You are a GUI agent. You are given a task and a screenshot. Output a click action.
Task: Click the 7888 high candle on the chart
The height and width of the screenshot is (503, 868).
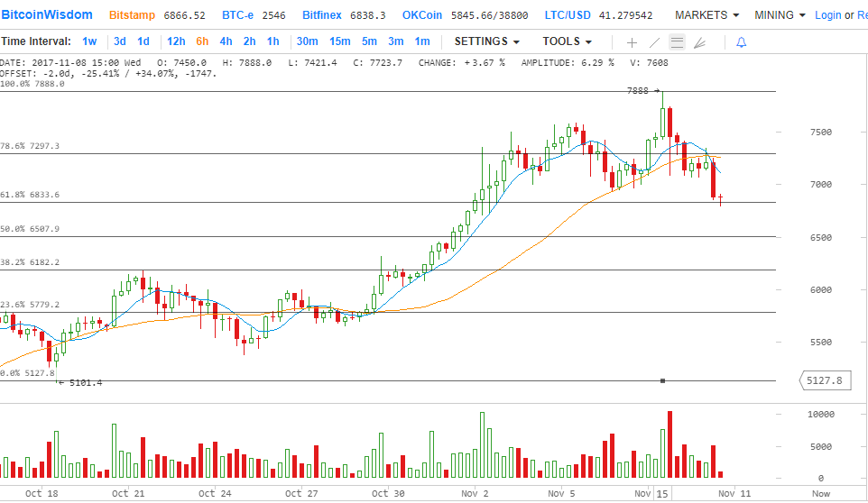point(663,114)
